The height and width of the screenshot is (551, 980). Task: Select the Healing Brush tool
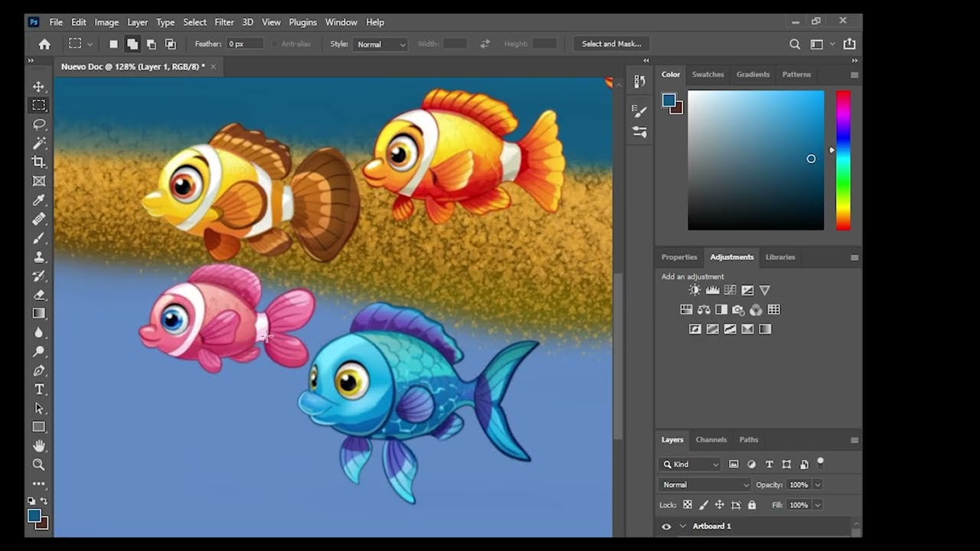(x=39, y=219)
